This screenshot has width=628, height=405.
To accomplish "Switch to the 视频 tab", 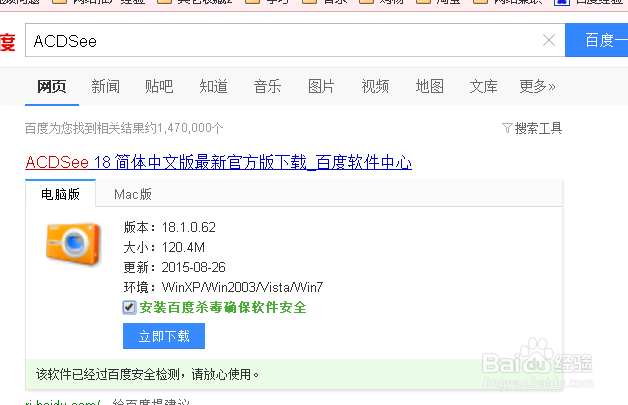I will [375, 86].
